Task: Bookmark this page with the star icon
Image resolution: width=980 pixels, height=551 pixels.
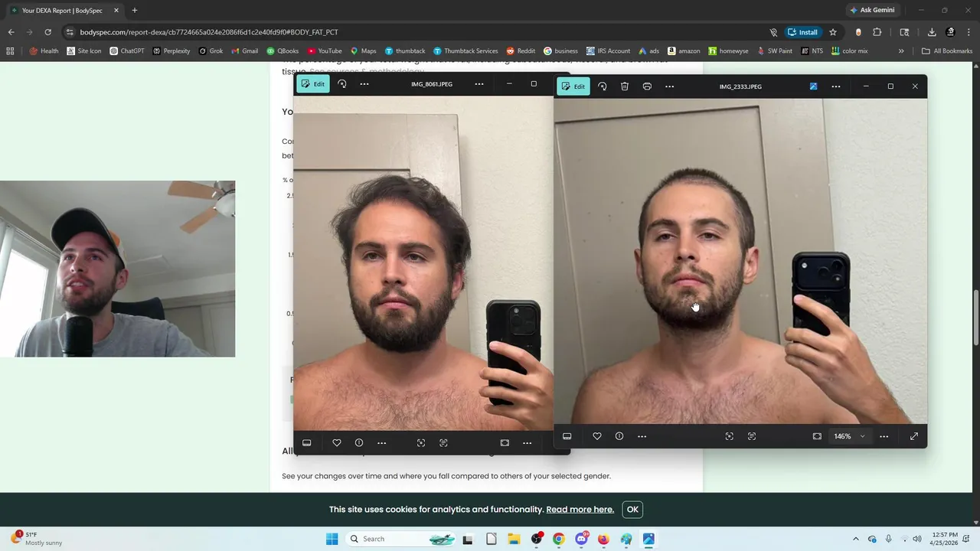Action: [x=833, y=32]
